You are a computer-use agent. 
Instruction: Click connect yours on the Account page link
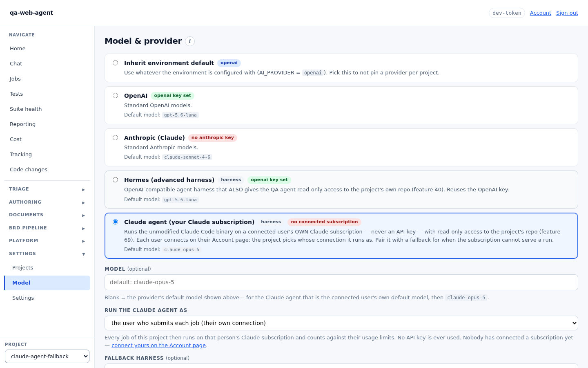[x=158, y=346]
